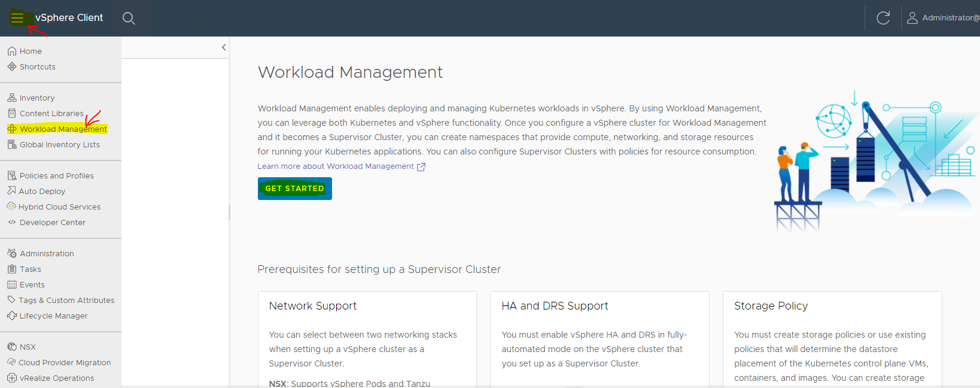Open Home from the menu
This screenshot has width=980, height=388.
(31, 51)
